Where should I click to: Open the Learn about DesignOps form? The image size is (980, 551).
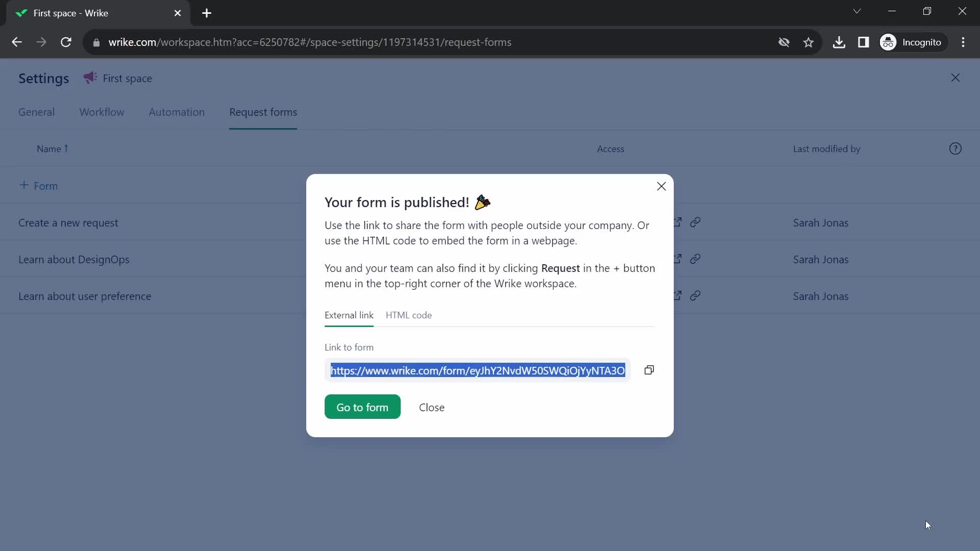pyautogui.click(x=74, y=260)
